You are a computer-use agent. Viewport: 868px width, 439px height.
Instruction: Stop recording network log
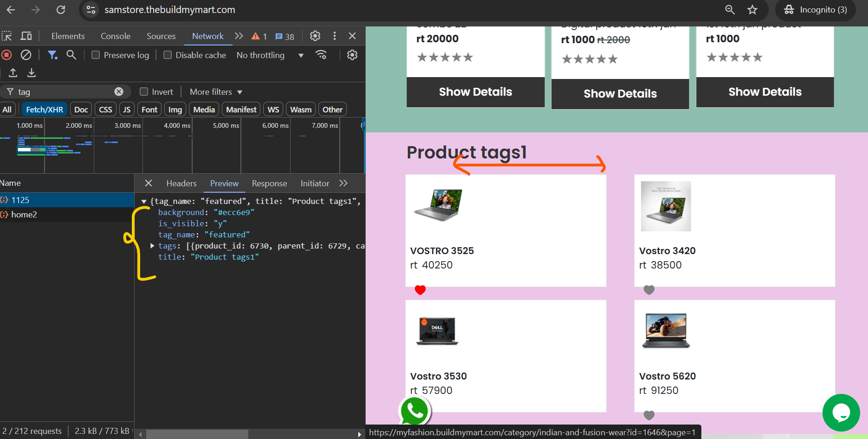[6, 55]
